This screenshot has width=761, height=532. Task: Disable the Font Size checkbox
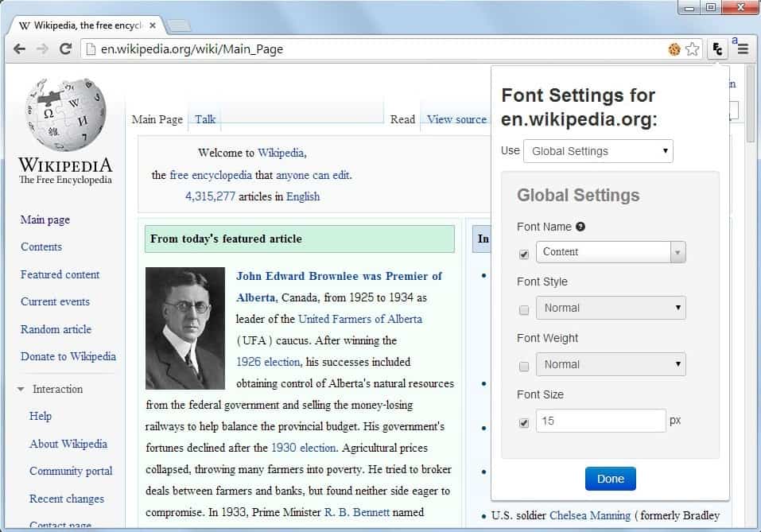(524, 423)
